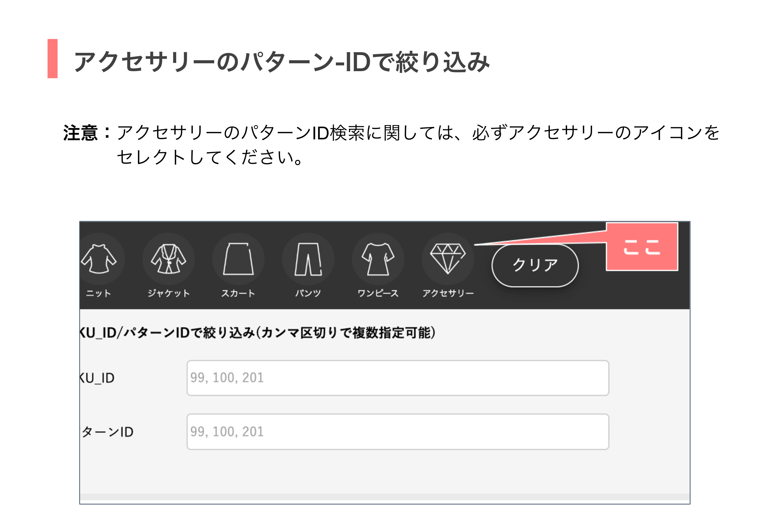The height and width of the screenshot is (532, 770).
Task: Click the アクセサリーのパターン-IDで絞り込み page title
Action: point(282,62)
